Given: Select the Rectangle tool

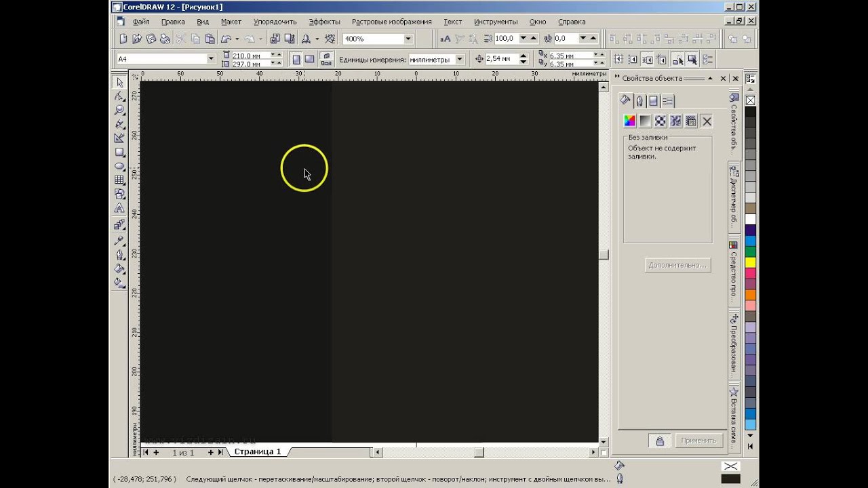Looking at the screenshot, I should click(119, 152).
